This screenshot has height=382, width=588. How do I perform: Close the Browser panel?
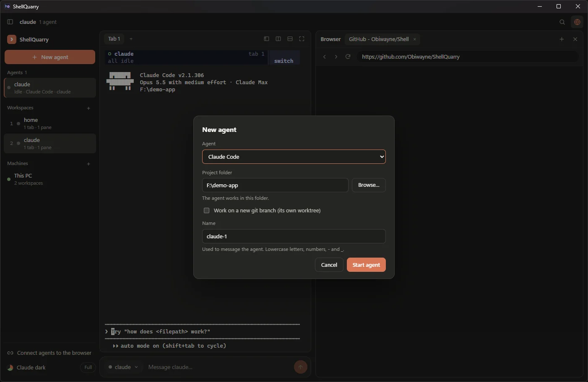(575, 39)
